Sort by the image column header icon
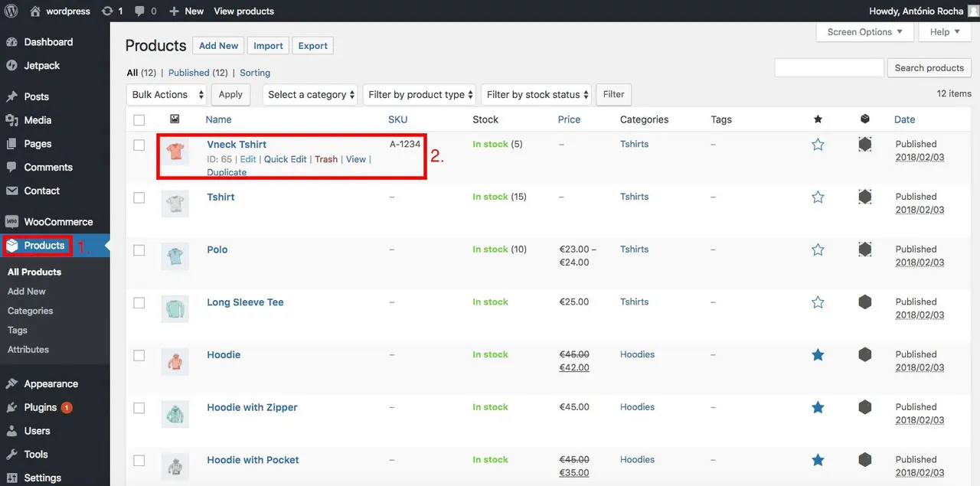The image size is (980, 486). [175, 119]
